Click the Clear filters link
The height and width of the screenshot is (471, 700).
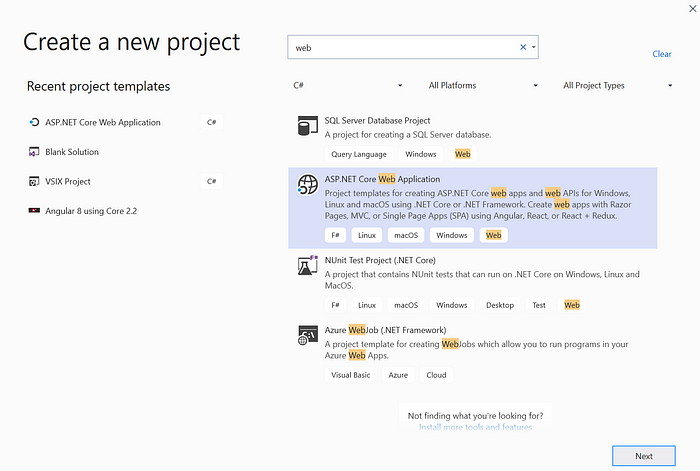(x=662, y=54)
